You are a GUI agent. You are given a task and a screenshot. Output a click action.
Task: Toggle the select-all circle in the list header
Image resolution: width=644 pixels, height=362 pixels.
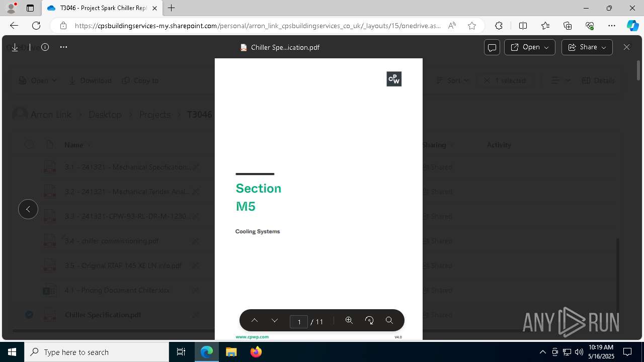(29, 145)
